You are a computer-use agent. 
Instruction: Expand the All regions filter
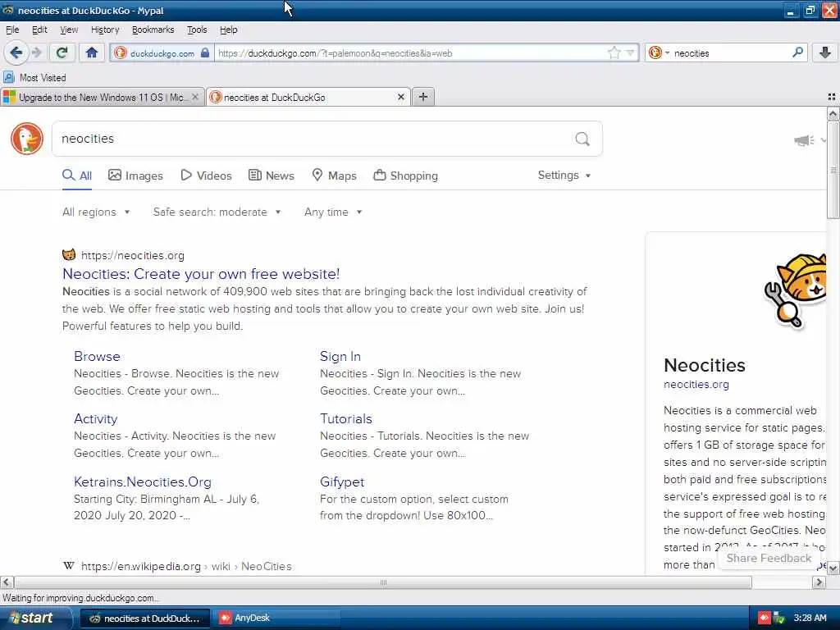(96, 212)
